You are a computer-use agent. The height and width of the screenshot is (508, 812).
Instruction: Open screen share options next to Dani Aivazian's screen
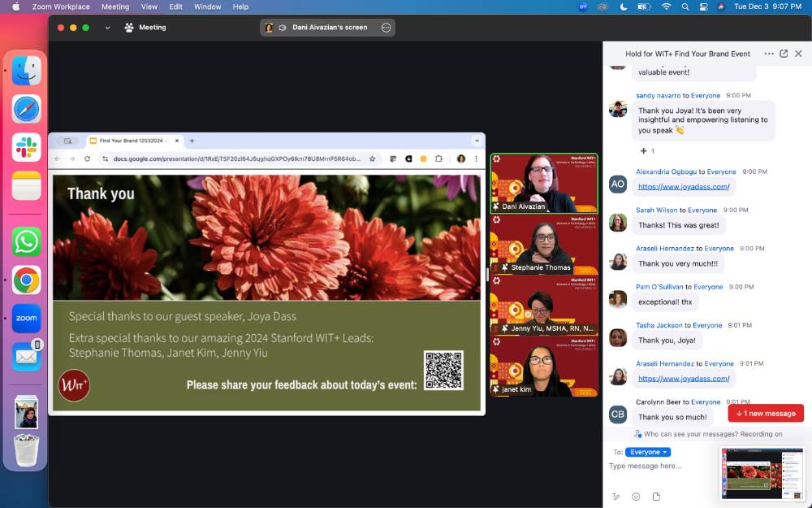386,28
